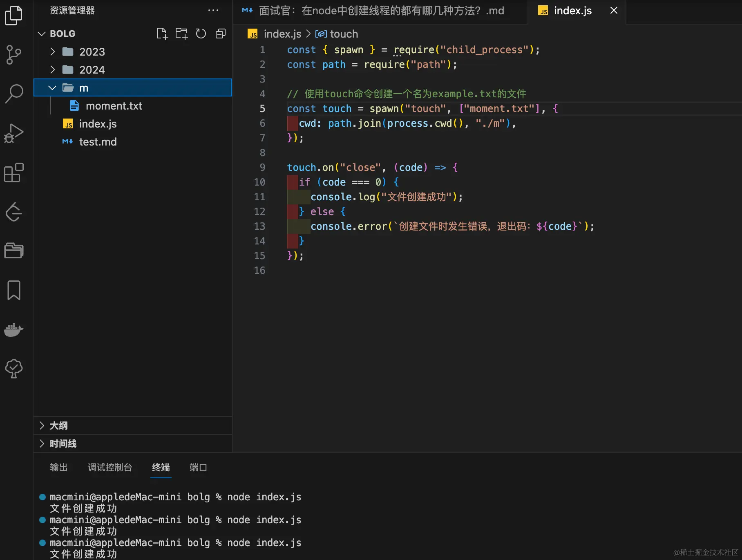Open the Explorer view in activity bar

14,16
